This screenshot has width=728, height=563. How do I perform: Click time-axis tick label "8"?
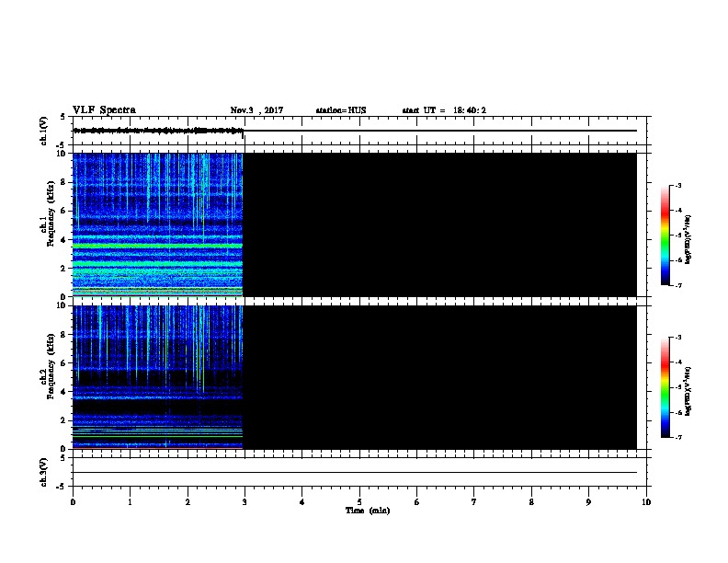click(x=531, y=501)
